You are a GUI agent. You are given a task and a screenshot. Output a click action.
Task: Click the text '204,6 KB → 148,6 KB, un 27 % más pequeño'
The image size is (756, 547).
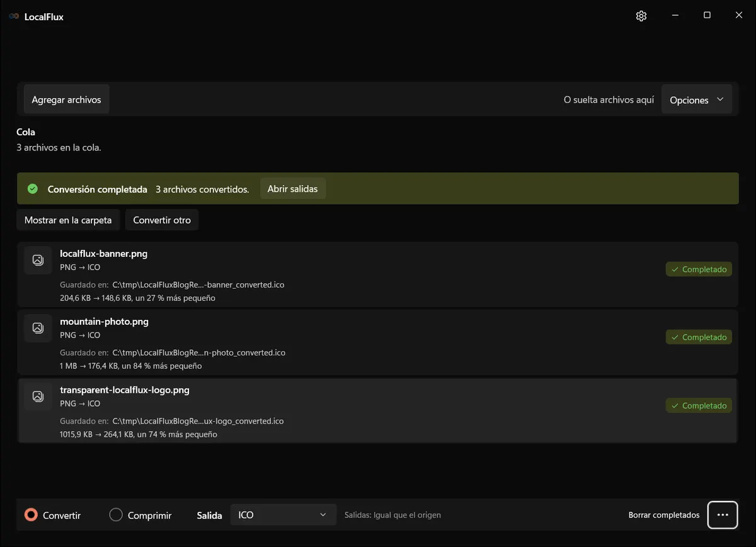point(137,298)
